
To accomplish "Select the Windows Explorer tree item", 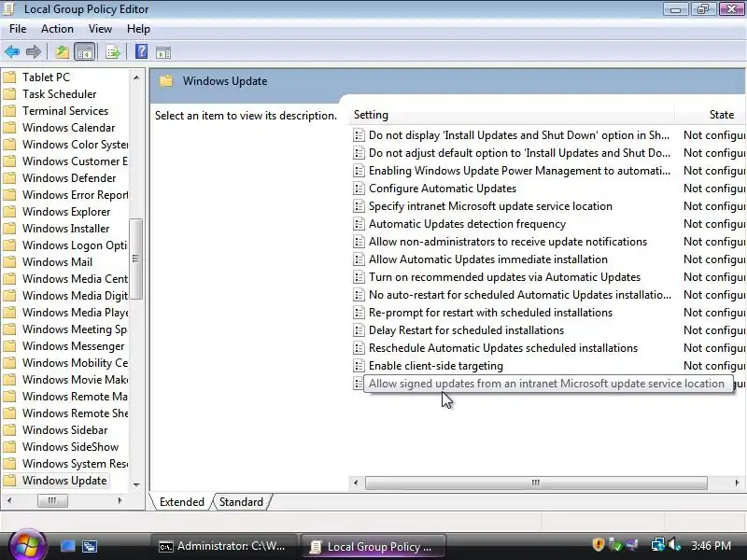I will (x=66, y=212).
